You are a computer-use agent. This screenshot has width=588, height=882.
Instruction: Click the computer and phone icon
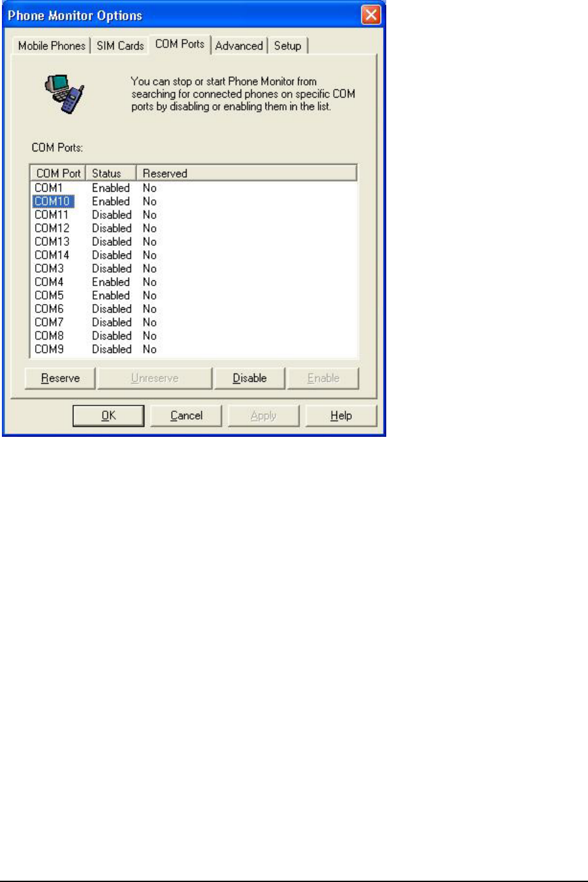click(x=65, y=94)
